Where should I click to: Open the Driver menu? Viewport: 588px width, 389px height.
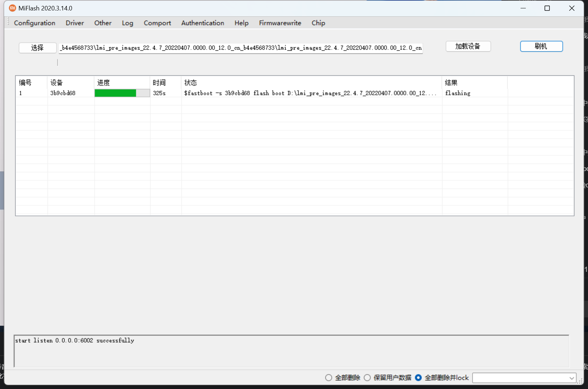coord(75,23)
